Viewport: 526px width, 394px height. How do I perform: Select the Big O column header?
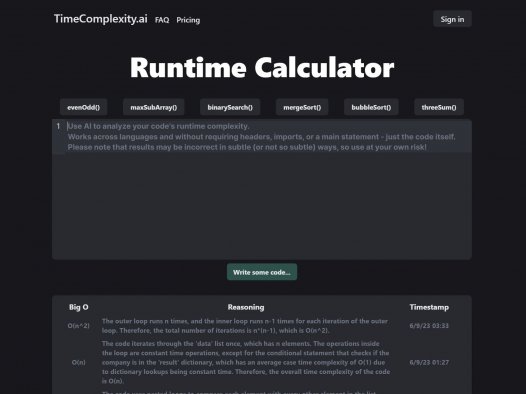tap(79, 307)
